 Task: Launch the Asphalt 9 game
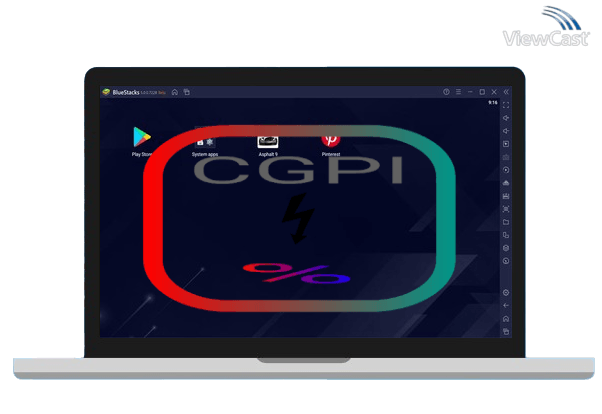coord(268,142)
